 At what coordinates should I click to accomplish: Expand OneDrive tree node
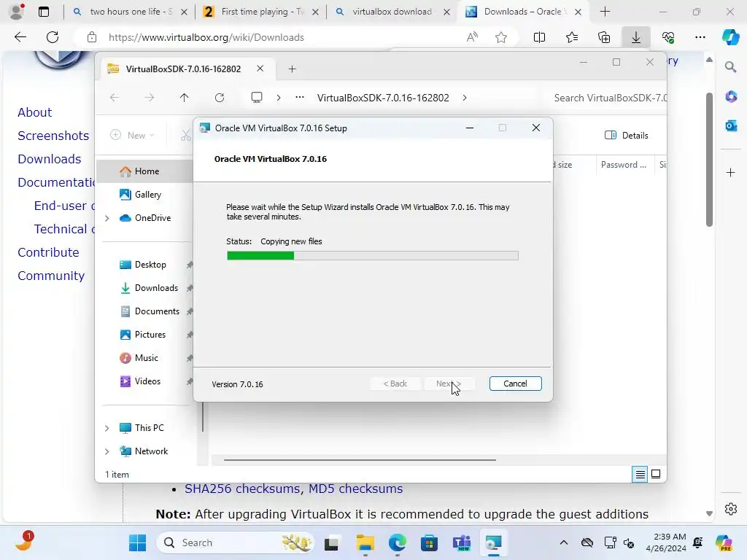tap(107, 218)
